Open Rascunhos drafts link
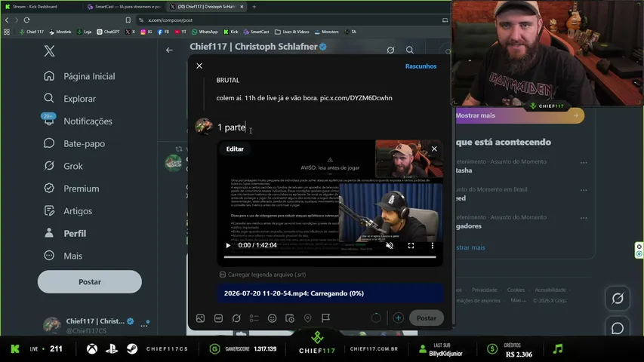Viewport: 644px width, 362px height. pyautogui.click(x=421, y=66)
